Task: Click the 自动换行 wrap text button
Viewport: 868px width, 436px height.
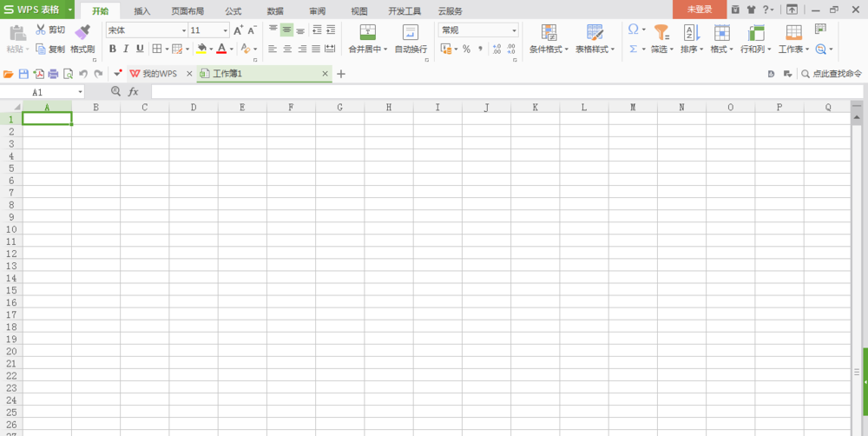Action: click(411, 39)
